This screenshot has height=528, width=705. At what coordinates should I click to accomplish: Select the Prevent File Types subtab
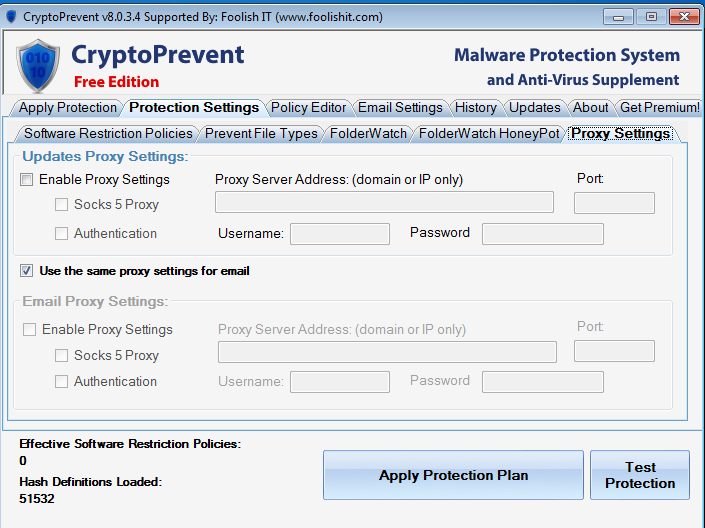[261, 134]
